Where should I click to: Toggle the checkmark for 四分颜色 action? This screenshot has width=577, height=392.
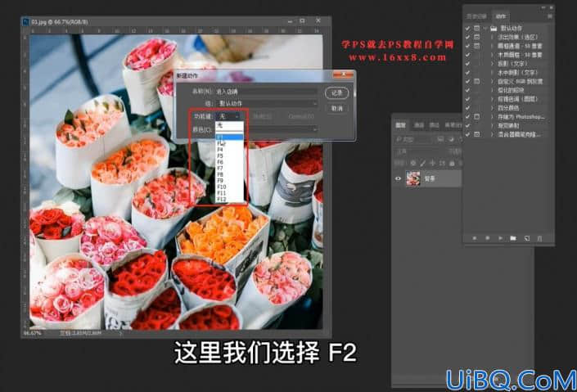point(467,108)
